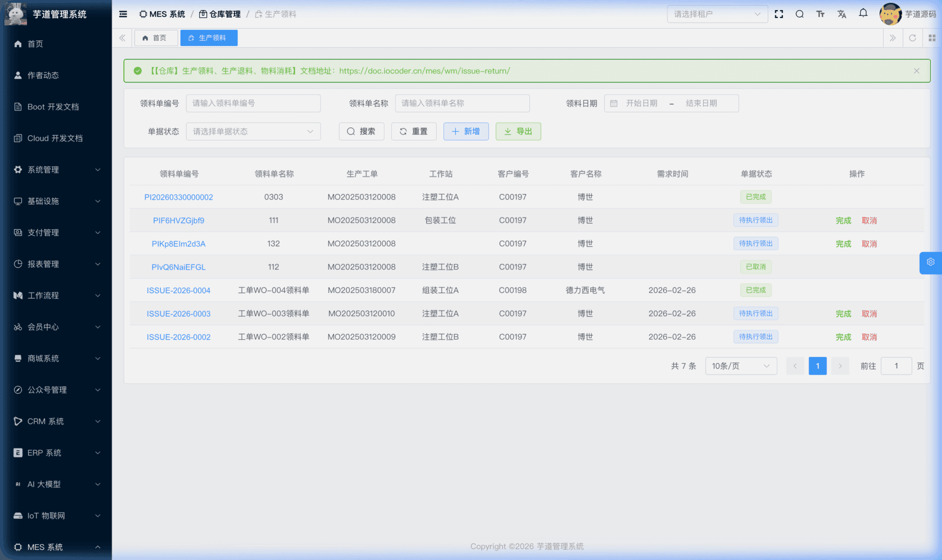
Task: Open link ISSUE-2026-0004 in the table
Action: point(178,290)
